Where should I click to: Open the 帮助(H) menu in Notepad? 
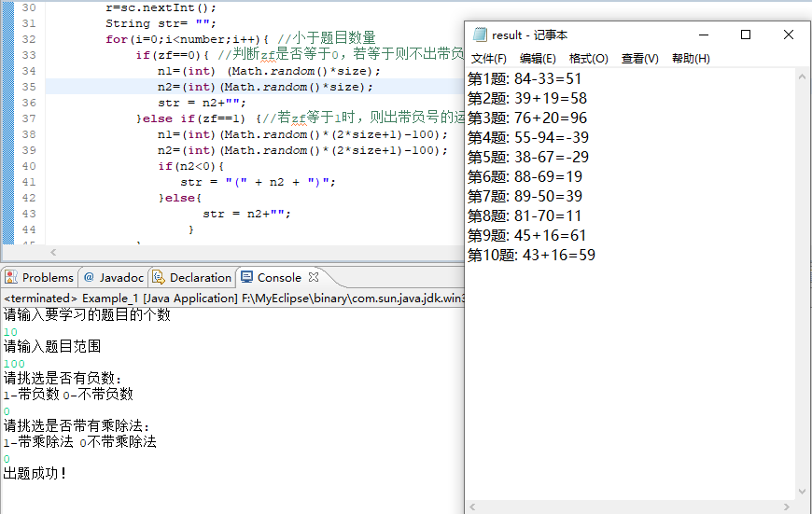pos(691,59)
